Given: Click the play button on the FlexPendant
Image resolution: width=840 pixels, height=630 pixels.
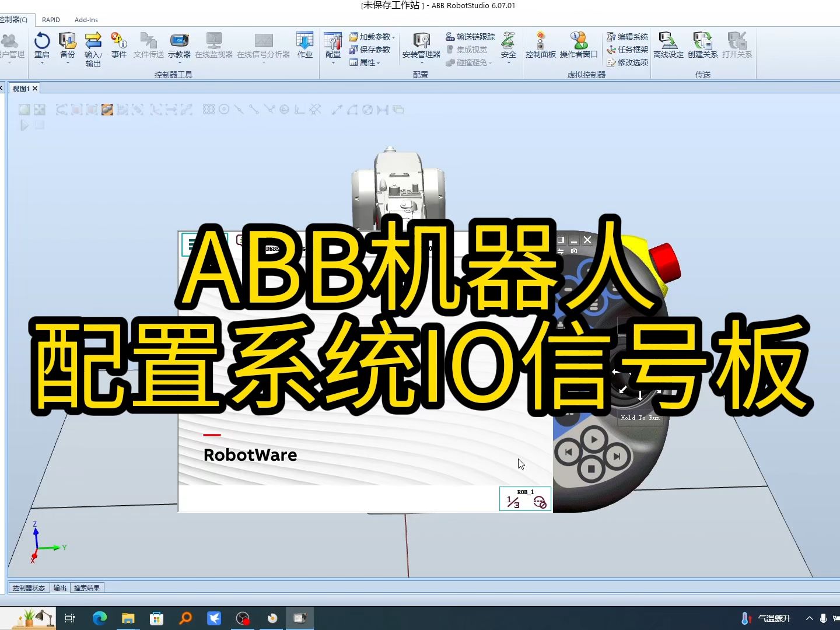Looking at the screenshot, I should pyautogui.click(x=594, y=440).
